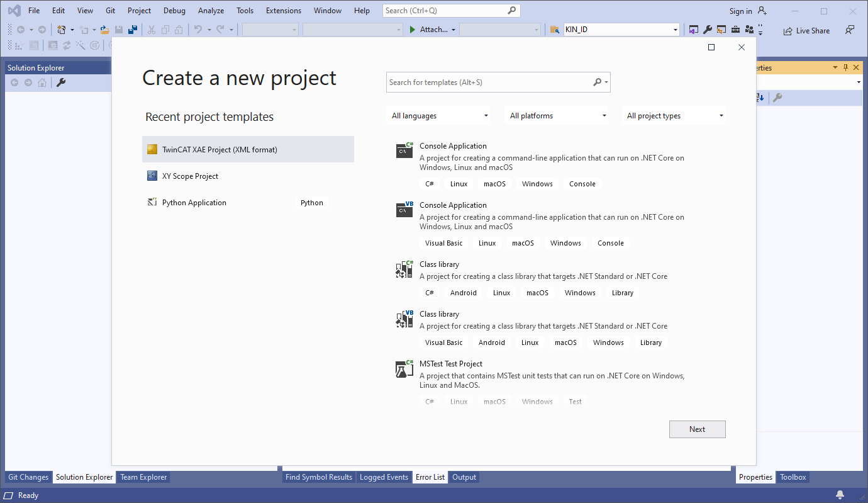Open the All platforms dropdown
The height and width of the screenshot is (503, 868).
click(556, 115)
